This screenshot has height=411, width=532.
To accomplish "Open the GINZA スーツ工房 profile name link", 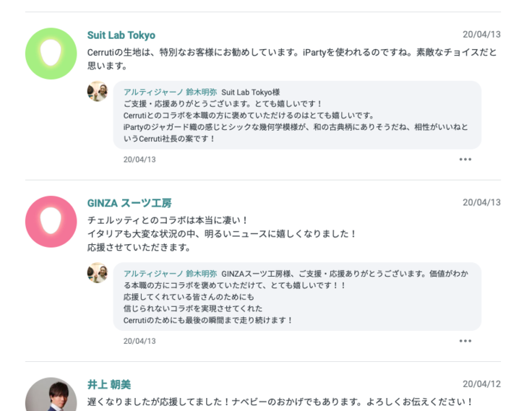I will point(129,203).
